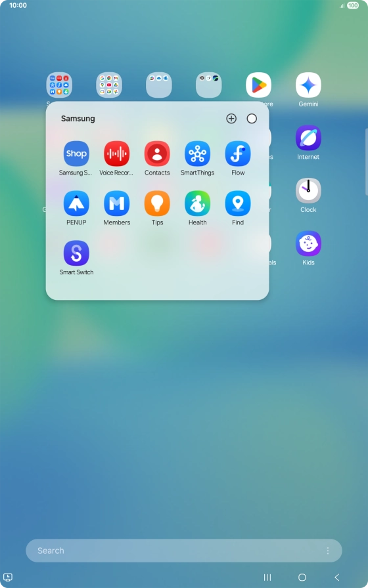Screen dimensions: 368x588
Task: Open search bar more options menu
Action: 328,551
